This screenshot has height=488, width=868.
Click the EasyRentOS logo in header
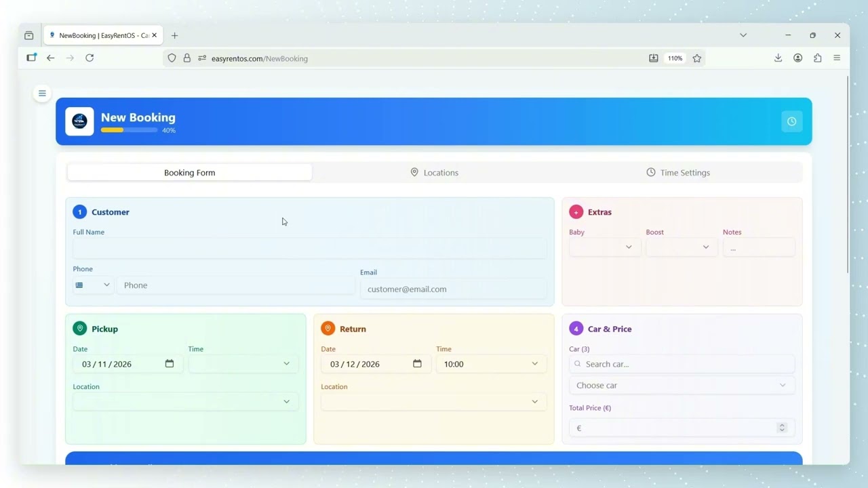tap(79, 121)
